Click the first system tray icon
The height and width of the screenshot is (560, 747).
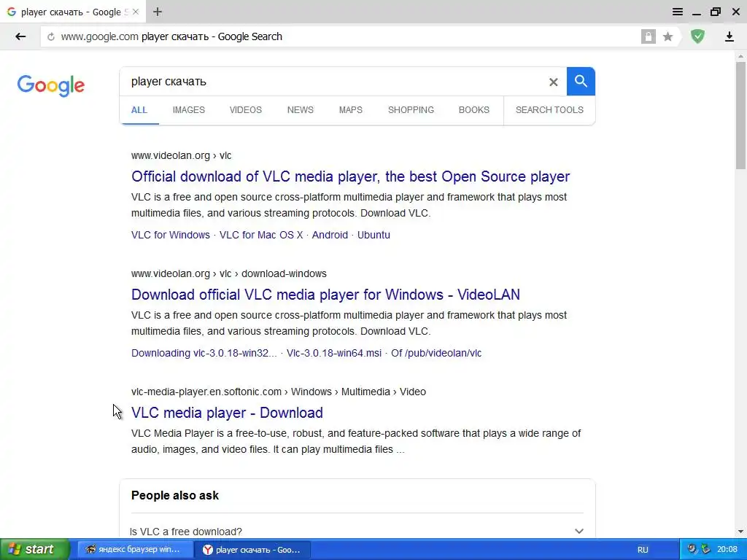click(x=692, y=549)
